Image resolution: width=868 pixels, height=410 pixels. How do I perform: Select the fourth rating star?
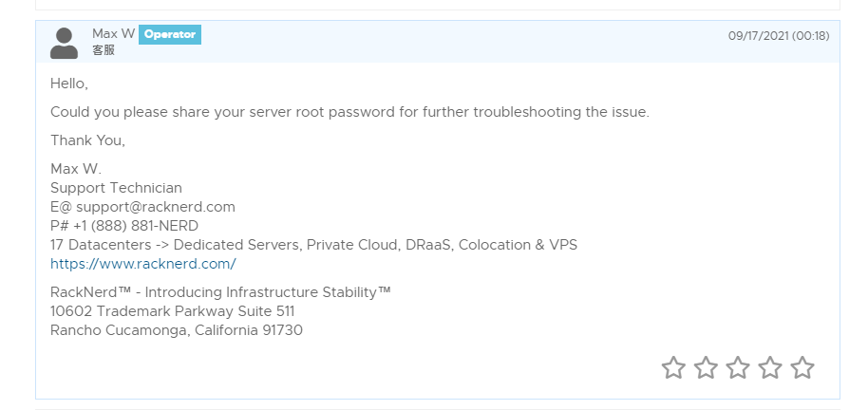770,367
